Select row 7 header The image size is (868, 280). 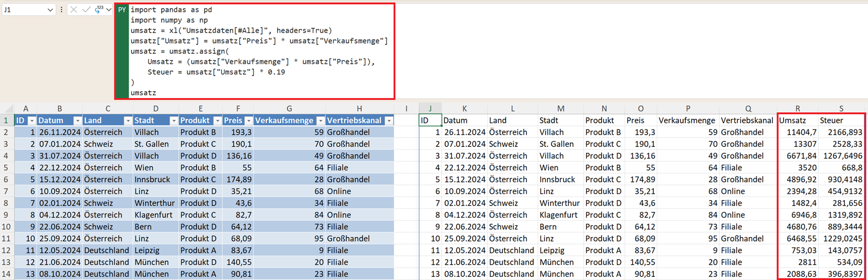[6, 191]
